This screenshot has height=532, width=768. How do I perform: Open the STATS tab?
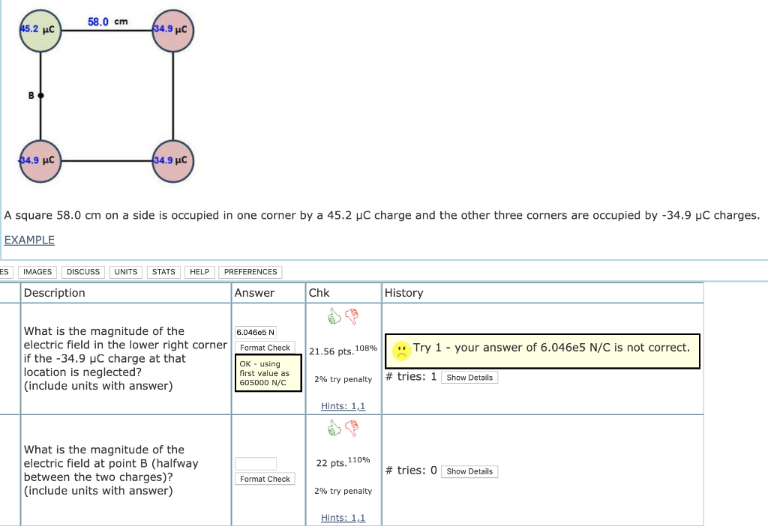[163, 272]
